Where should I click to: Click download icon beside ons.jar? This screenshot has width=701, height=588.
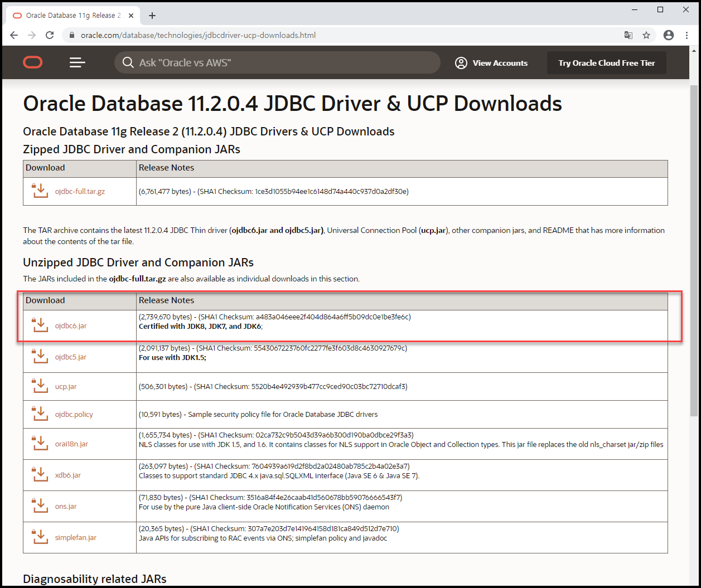40,506
